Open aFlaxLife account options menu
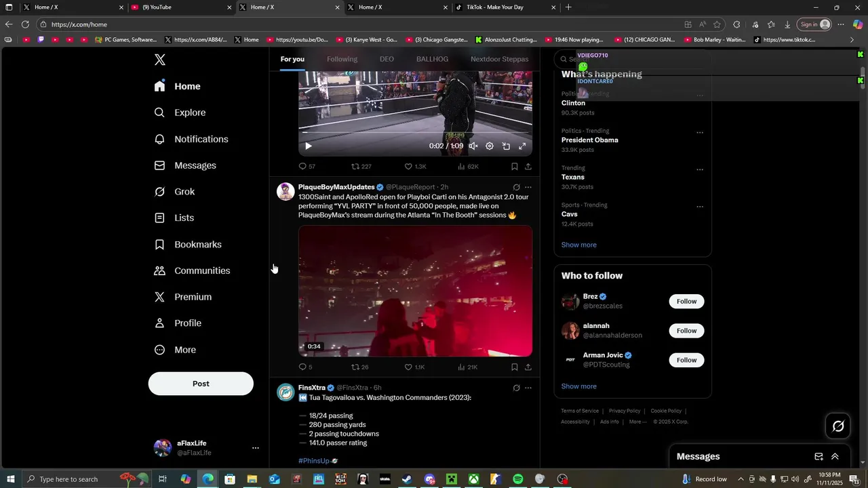868x488 pixels. coord(256,448)
